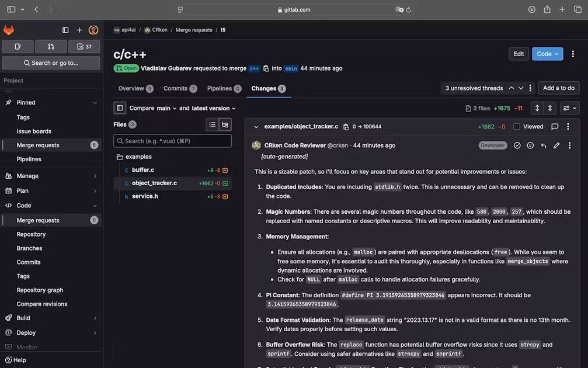Resolve the thread with the checkmark icon
The image size is (588, 368).
tap(517, 145)
